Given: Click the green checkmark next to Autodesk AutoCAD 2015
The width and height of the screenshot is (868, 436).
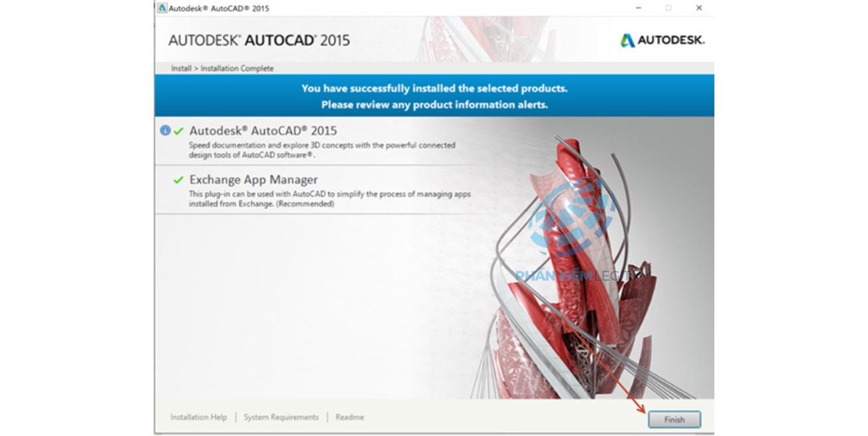Looking at the screenshot, I should [178, 131].
